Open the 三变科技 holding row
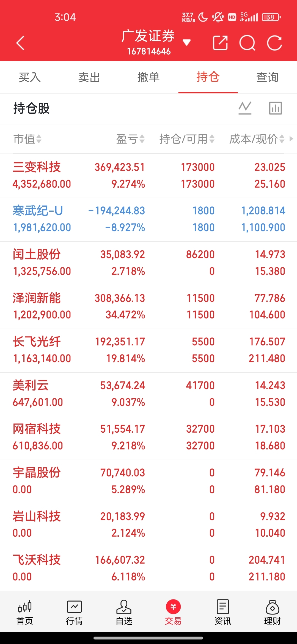 coord(148,176)
